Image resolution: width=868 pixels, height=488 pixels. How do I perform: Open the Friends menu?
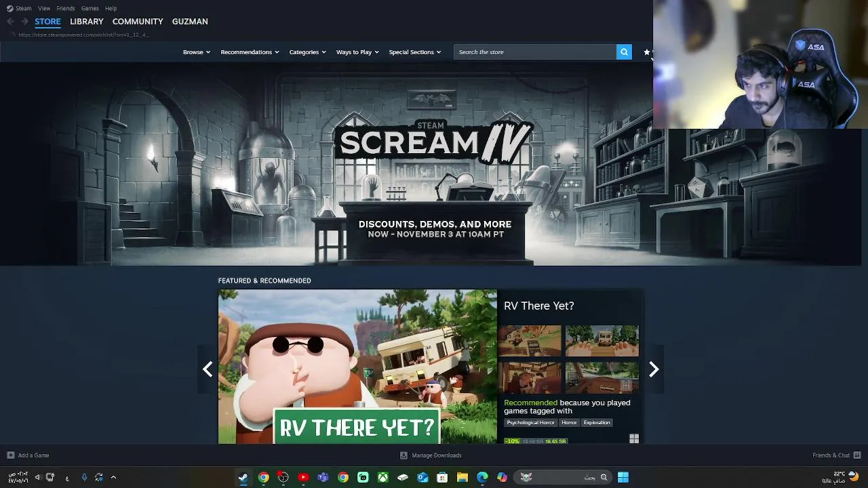66,8
